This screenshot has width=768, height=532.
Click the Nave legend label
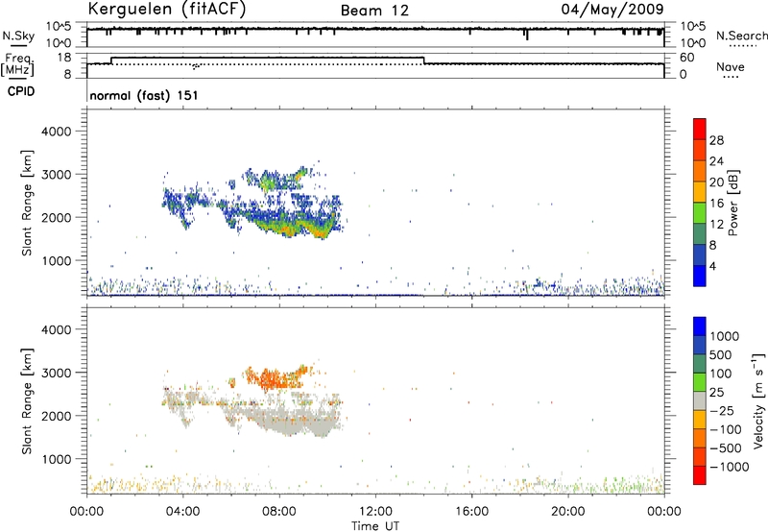731,67
